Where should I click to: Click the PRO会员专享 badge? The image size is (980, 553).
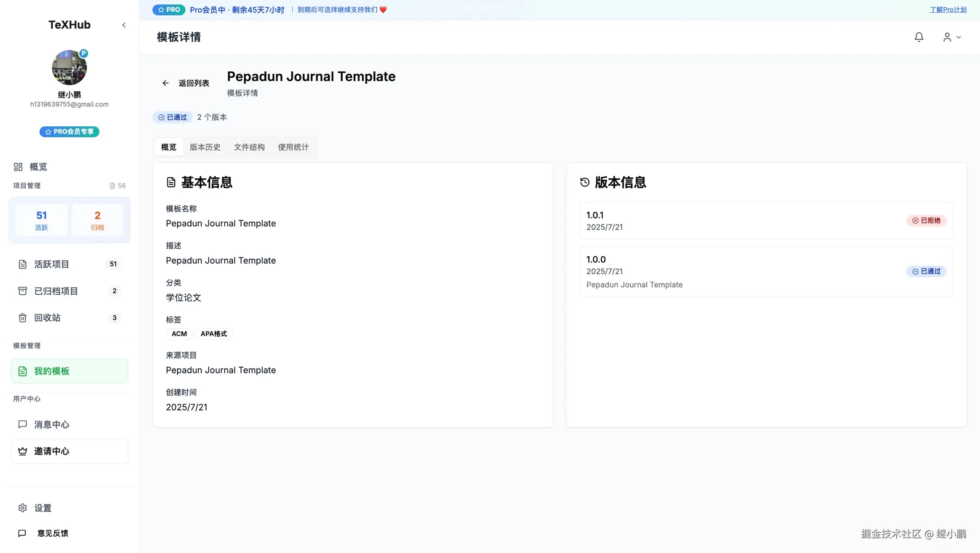click(69, 131)
